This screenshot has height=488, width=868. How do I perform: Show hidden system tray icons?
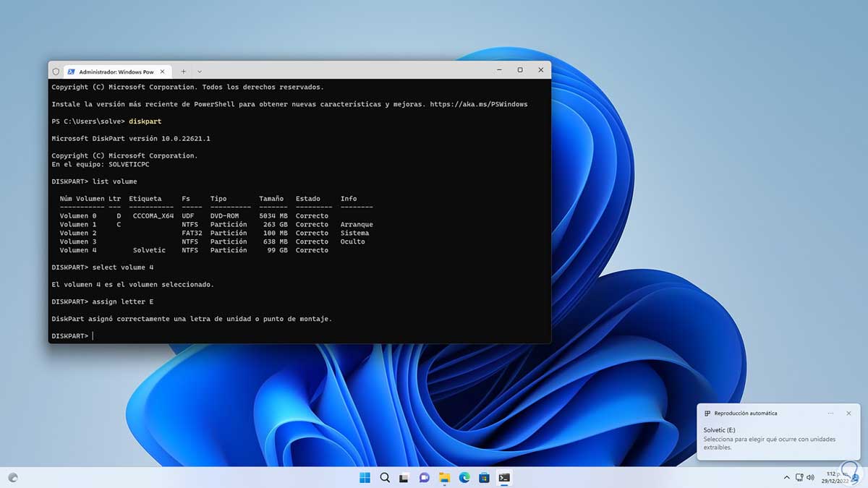pos(786,477)
